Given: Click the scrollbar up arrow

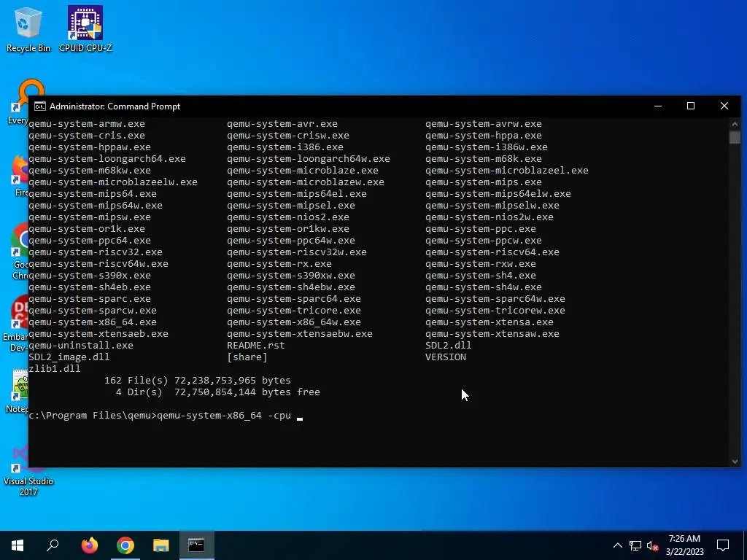Looking at the screenshot, I should (x=735, y=124).
